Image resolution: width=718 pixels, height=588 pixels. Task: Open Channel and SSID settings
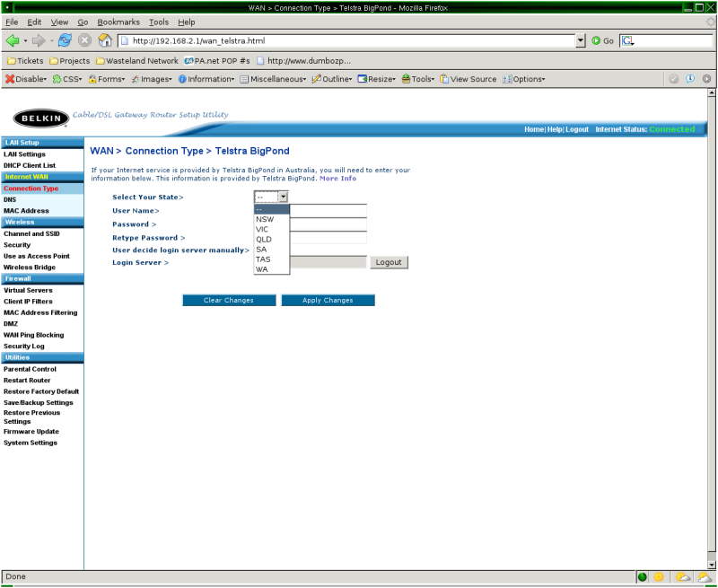point(31,234)
